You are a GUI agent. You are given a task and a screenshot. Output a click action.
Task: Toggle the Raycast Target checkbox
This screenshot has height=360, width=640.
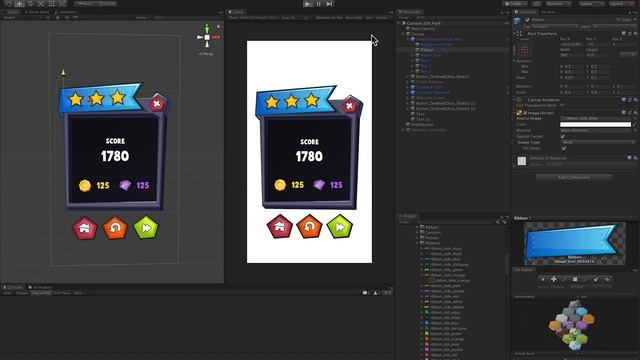tap(563, 136)
